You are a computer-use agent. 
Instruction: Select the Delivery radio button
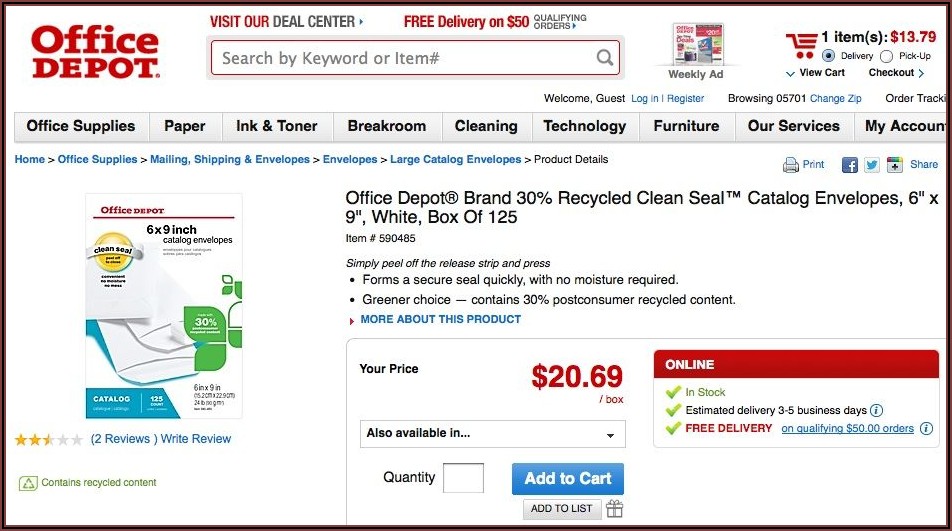click(828, 57)
